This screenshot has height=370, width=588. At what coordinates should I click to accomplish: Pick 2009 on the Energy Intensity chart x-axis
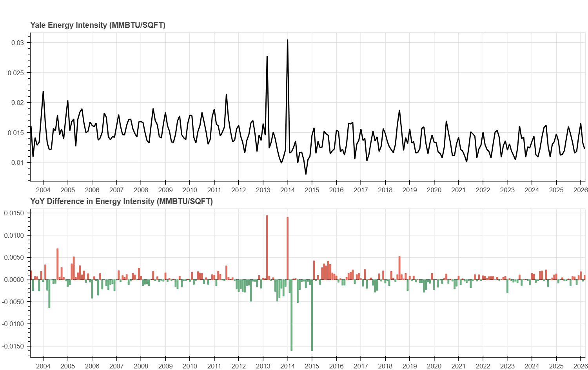pyautogui.click(x=165, y=190)
